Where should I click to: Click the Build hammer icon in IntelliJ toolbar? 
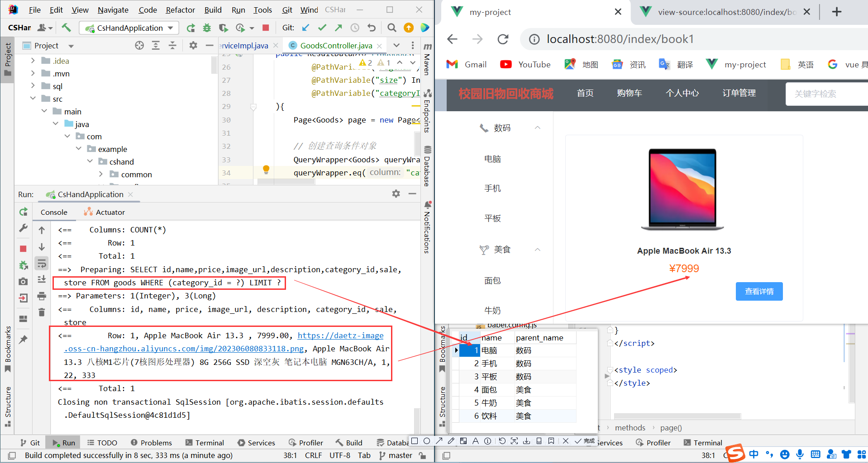coord(67,28)
